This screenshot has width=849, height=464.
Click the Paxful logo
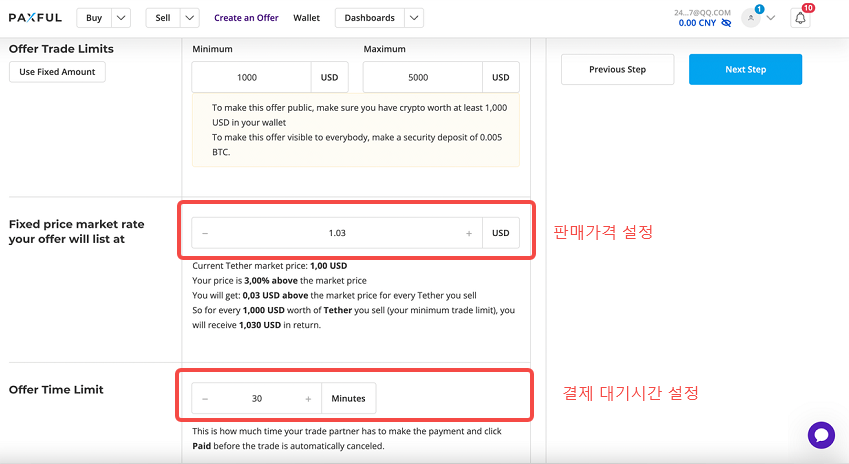click(x=35, y=18)
